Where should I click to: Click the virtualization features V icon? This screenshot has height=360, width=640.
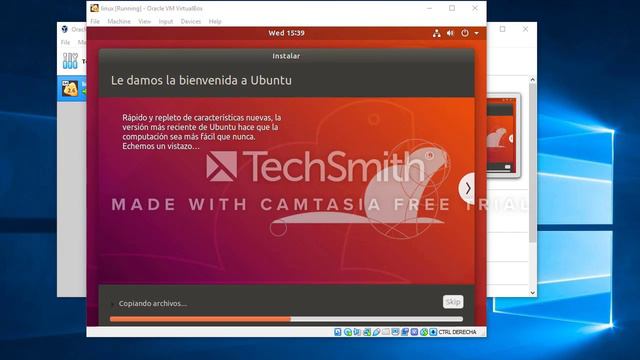[x=414, y=332]
